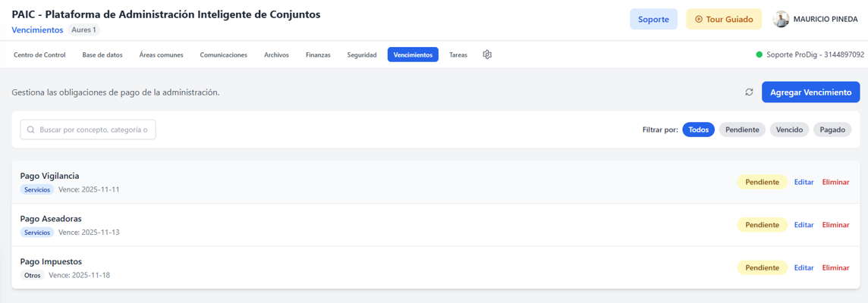Image resolution: width=868 pixels, height=303 pixels.
Task: Add a new vencimiento
Action: [x=810, y=92]
